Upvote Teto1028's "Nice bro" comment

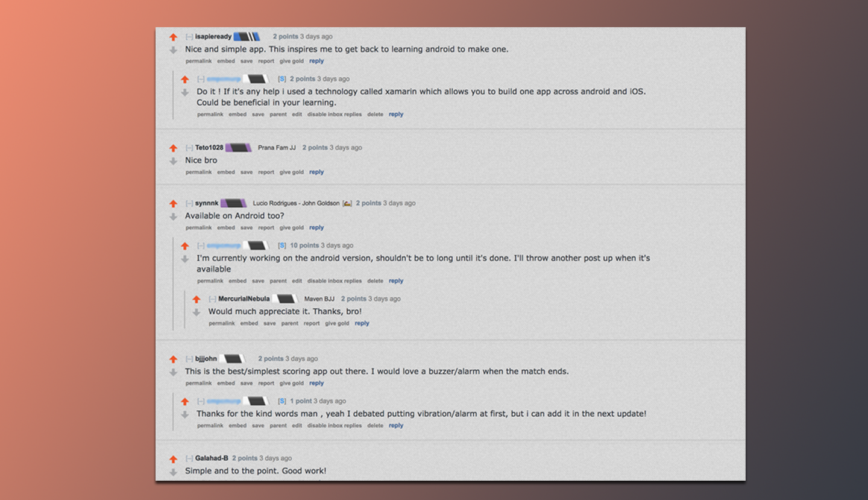(x=173, y=148)
